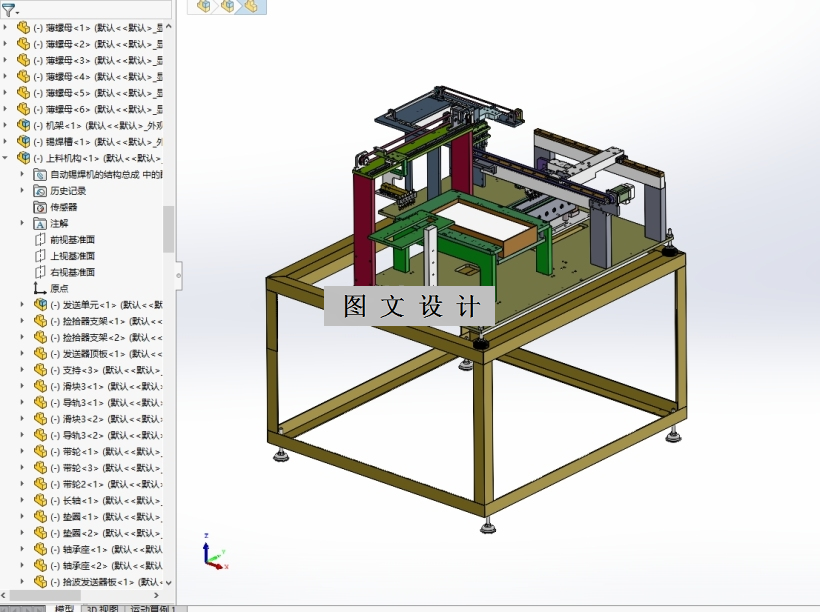Viewport: 820px width, 612px height.
Task: Select the dark red column in the model
Action: click(x=365, y=229)
